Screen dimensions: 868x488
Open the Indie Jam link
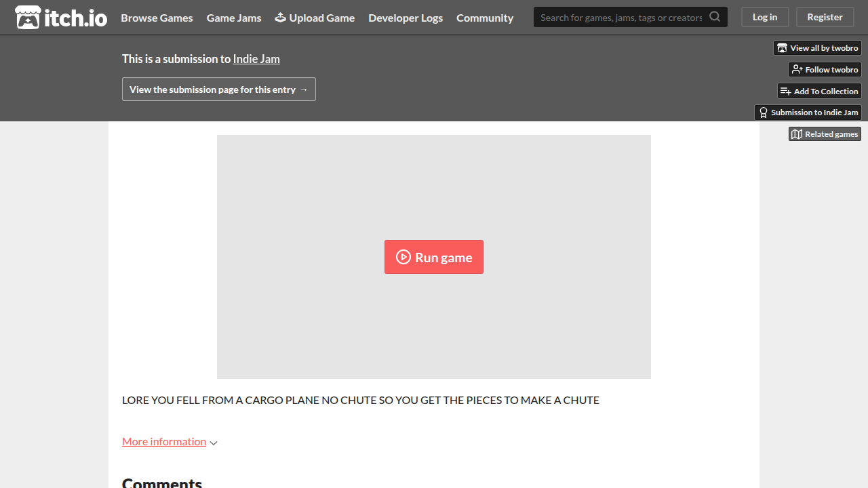pos(256,59)
